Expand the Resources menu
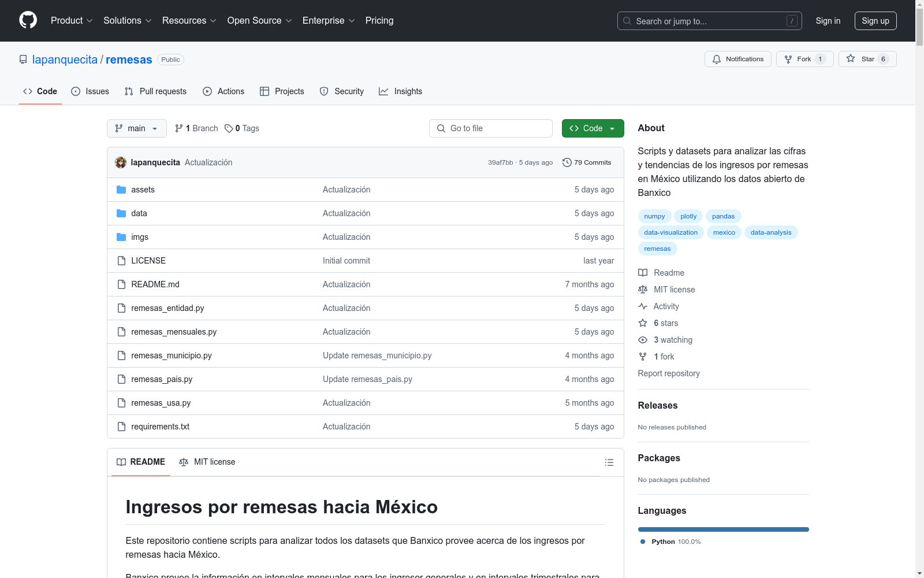The image size is (924, 578). (189, 21)
